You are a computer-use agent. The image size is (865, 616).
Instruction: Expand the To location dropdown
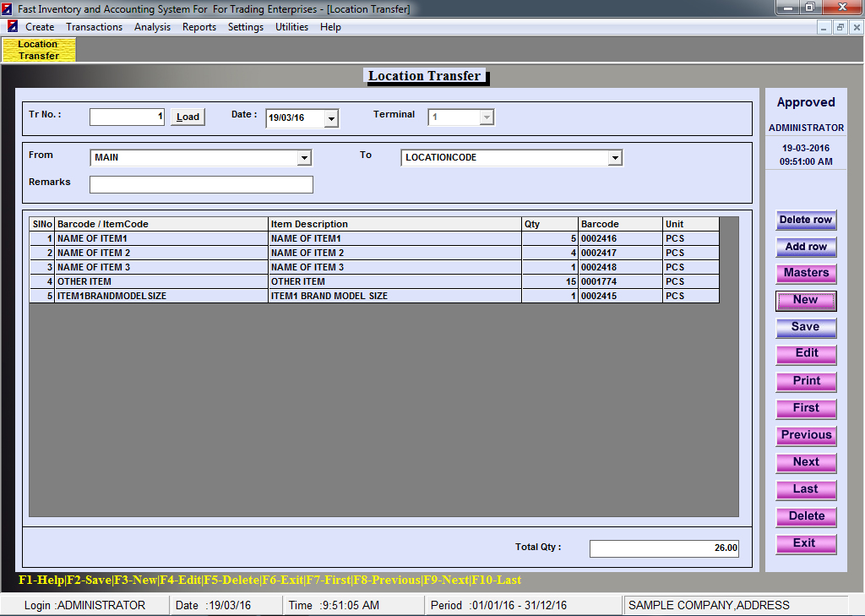[x=615, y=158]
